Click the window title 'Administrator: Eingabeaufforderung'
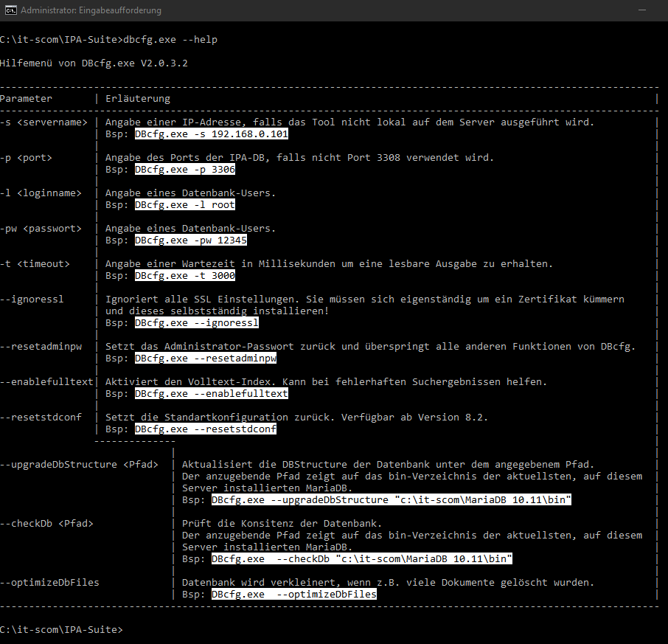 coord(90,10)
